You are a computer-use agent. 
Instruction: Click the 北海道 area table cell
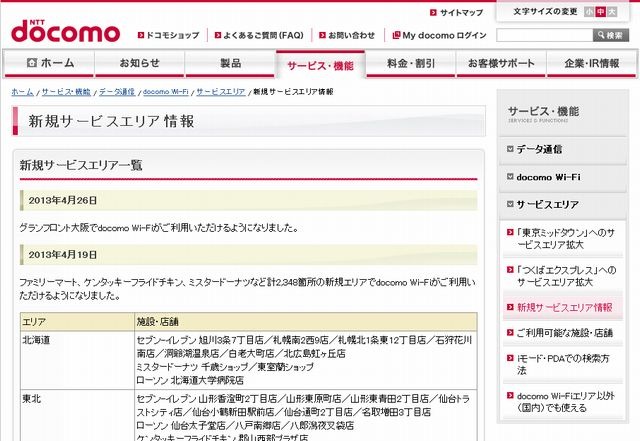(78, 360)
